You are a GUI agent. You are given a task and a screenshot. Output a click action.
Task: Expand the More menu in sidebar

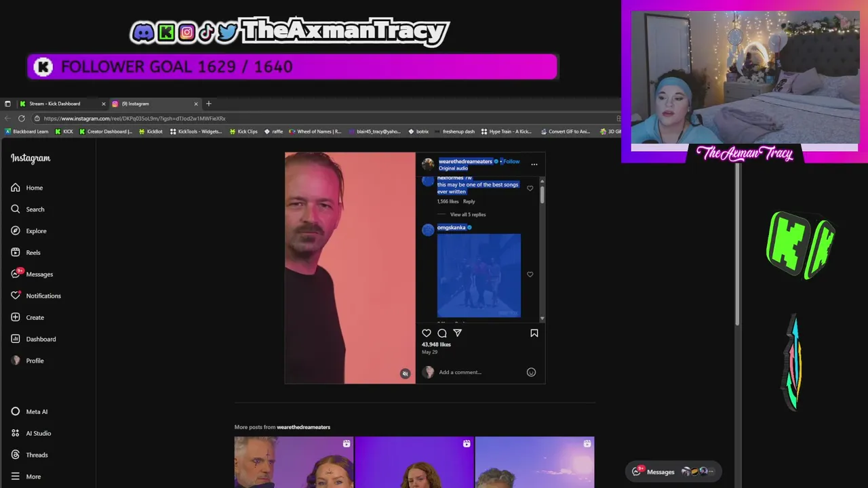pos(26,476)
